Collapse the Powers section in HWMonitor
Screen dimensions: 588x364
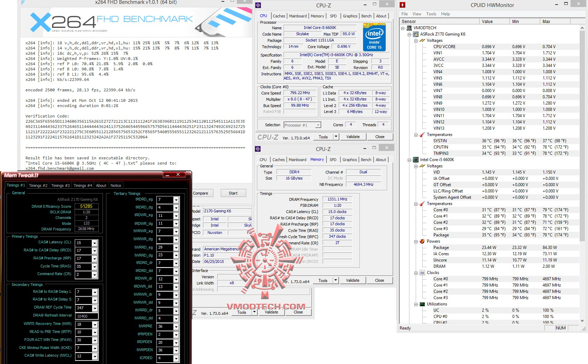click(x=416, y=241)
